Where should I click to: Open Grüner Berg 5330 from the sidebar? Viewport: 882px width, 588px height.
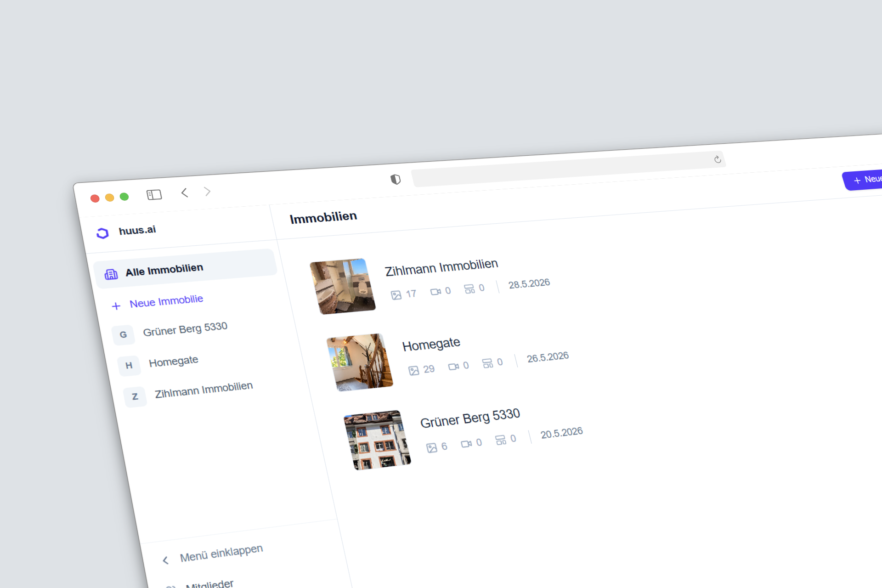[x=185, y=329]
